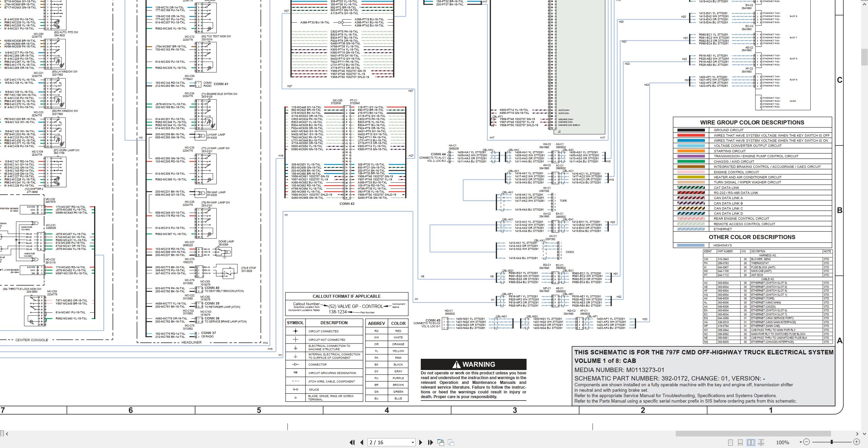Switch to single page view
The height and width of the screenshot is (448, 868).
click(x=730, y=442)
